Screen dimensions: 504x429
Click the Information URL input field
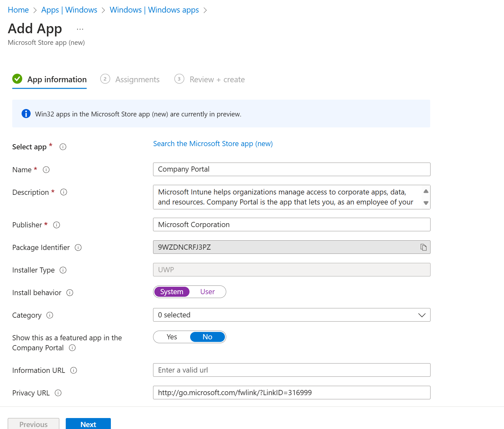coord(292,370)
